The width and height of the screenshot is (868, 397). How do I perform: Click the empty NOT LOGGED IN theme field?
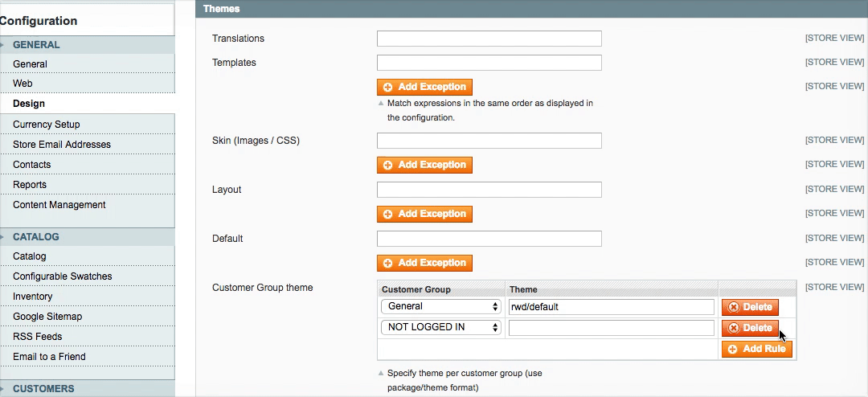(612, 328)
